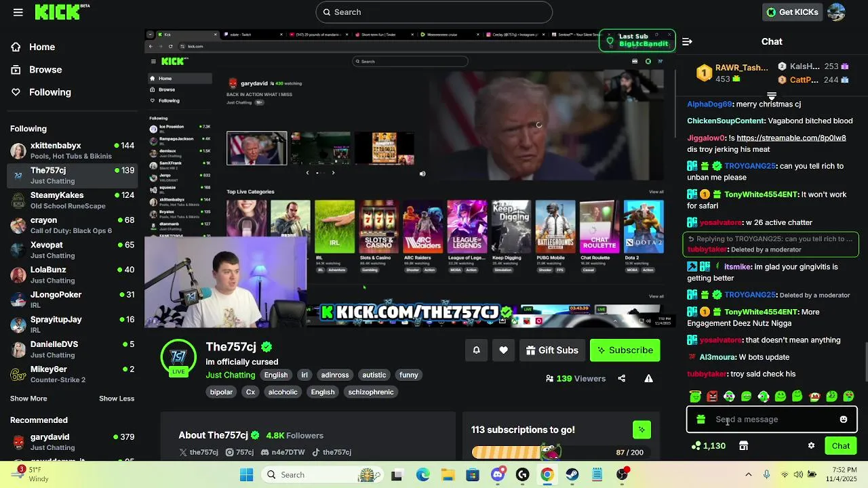The height and width of the screenshot is (488, 868).
Task: Click the KICK beta logo
Action: tap(62, 12)
